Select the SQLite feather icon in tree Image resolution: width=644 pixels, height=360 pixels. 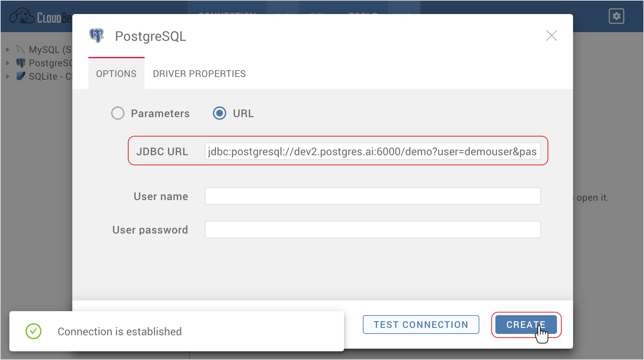point(21,76)
